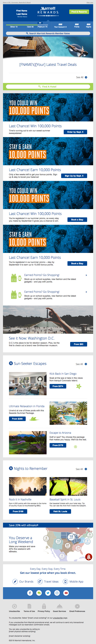This screenshot has width=96, height=644.
Task: Open Marriott's Facebook page icon
Action: (30, 593)
